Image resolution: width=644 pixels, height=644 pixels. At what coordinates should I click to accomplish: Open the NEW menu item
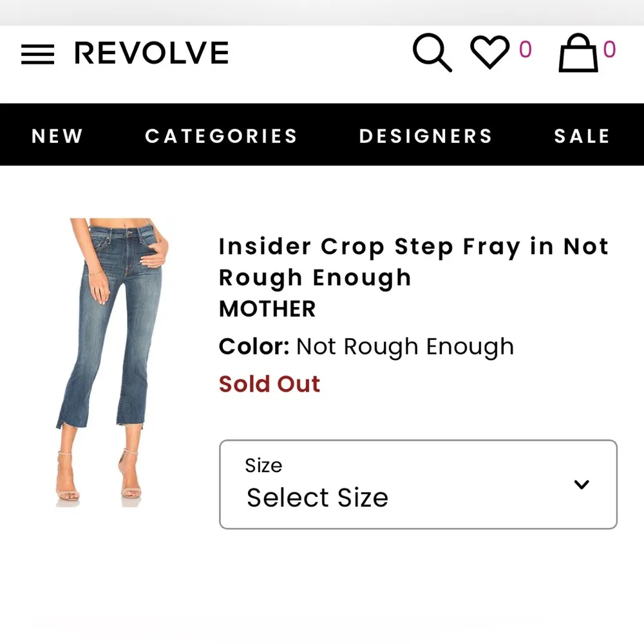coord(57,136)
